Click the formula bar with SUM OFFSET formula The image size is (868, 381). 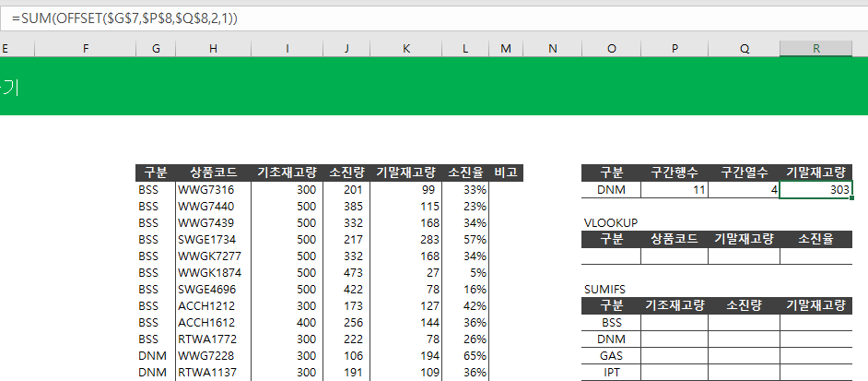pyautogui.click(x=434, y=18)
